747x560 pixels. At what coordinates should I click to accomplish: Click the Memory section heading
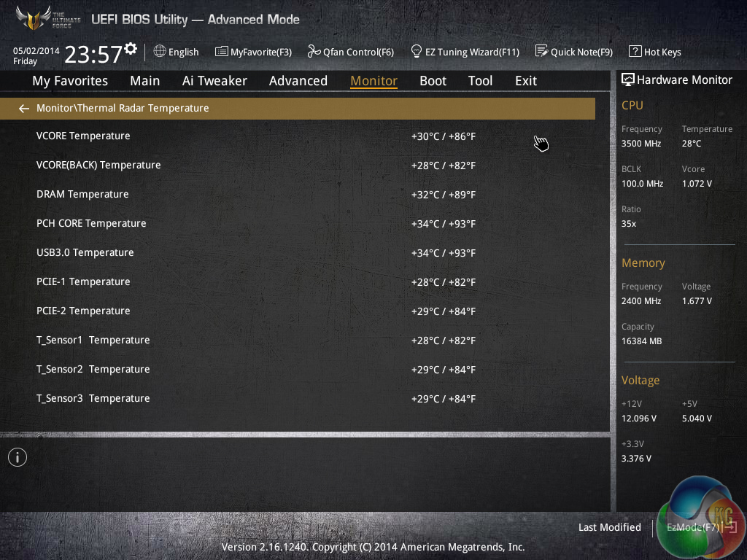[643, 262]
